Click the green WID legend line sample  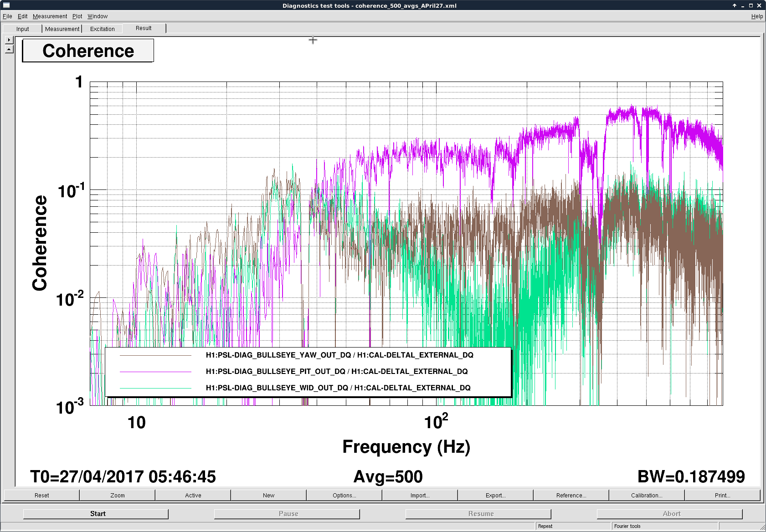click(155, 388)
